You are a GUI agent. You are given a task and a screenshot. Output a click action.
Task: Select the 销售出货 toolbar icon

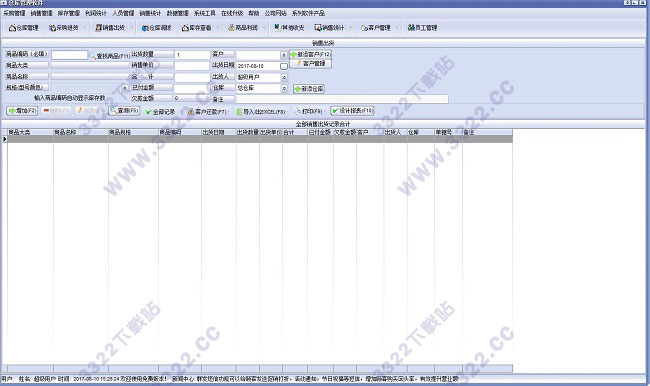coord(110,28)
